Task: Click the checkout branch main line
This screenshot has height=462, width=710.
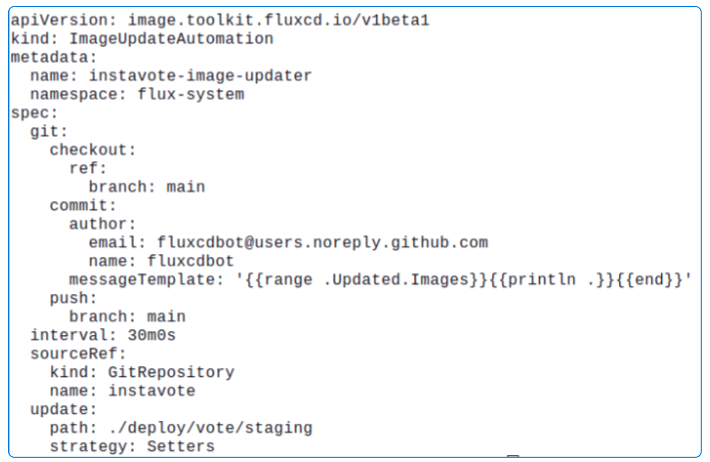Action: (146, 186)
